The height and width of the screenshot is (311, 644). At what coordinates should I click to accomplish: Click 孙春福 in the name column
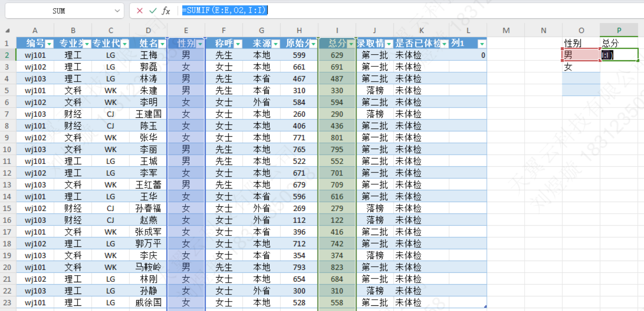(x=149, y=208)
